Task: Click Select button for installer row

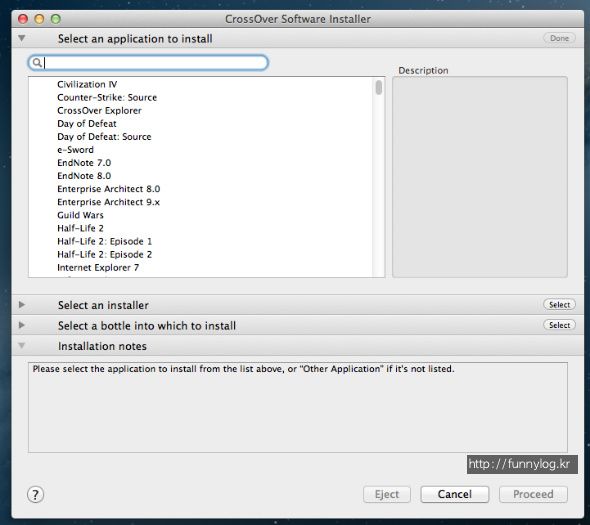Action: click(x=559, y=305)
